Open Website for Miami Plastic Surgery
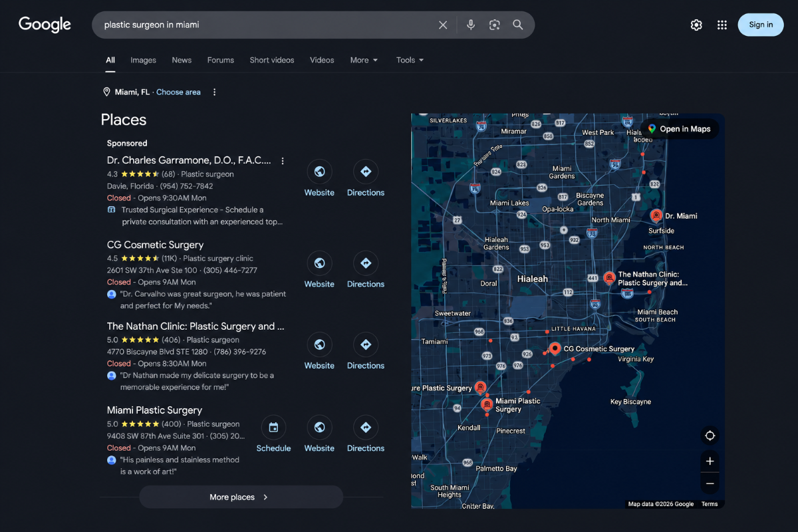 [319, 434]
